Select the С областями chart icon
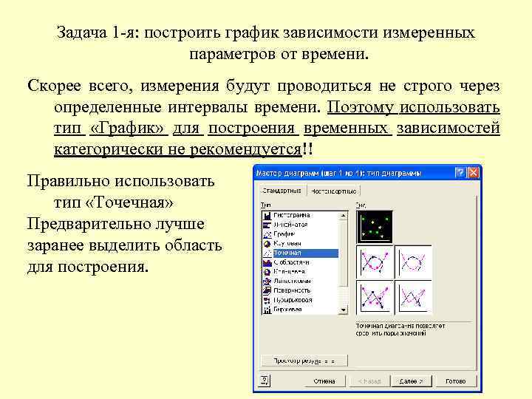The width and height of the screenshot is (532, 399). pyautogui.click(x=267, y=262)
